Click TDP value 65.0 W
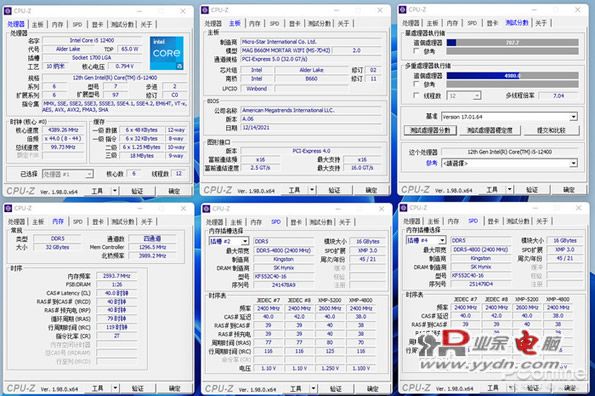Viewport: 595px width, 396px height. [x=129, y=49]
